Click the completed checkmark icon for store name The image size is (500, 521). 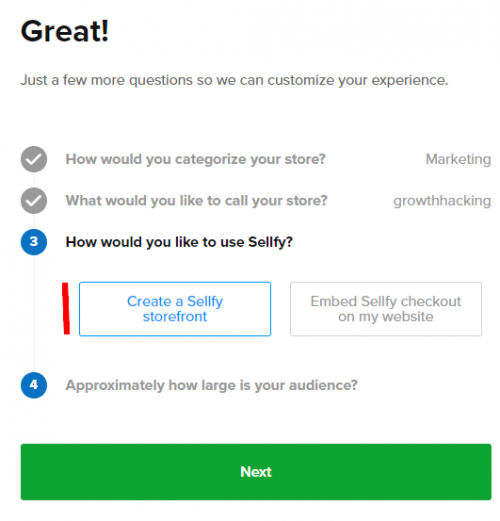pyautogui.click(x=34, y=201)
